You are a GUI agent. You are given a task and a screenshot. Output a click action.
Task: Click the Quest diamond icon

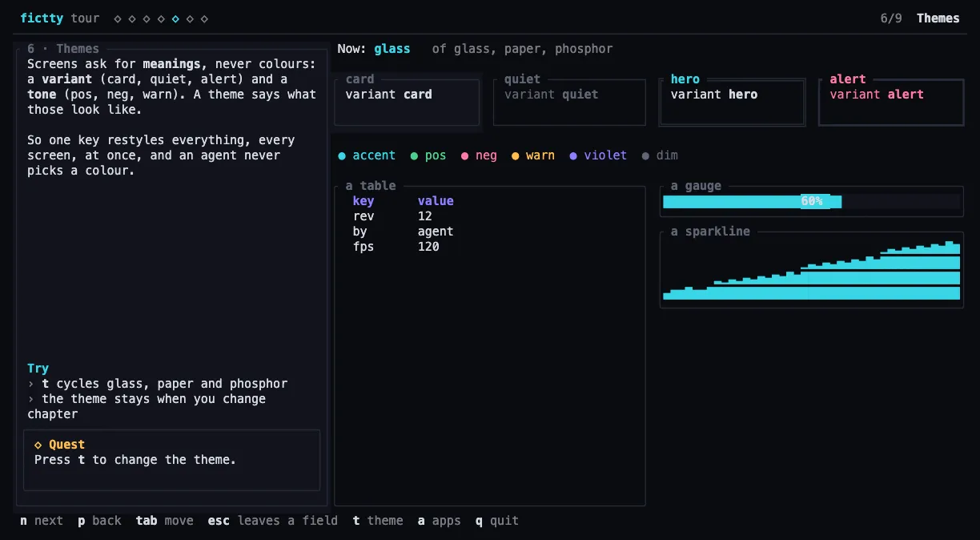(x=38, y=445)
